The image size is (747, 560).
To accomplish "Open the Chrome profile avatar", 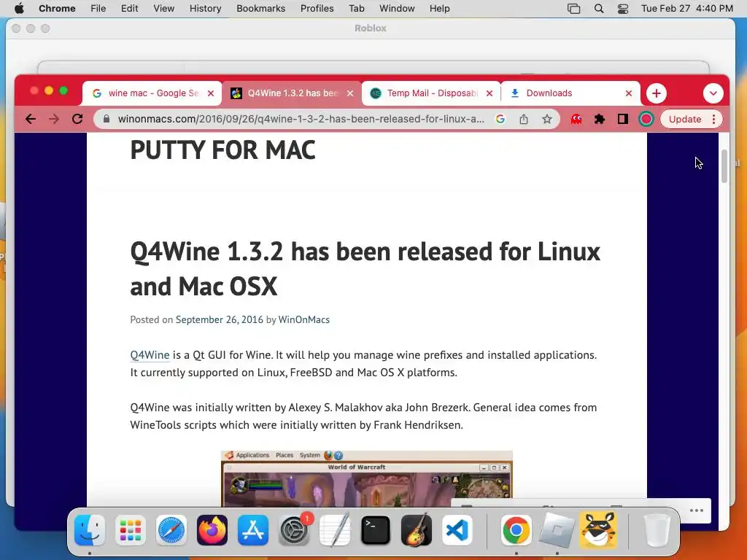I will pos(646,119).
